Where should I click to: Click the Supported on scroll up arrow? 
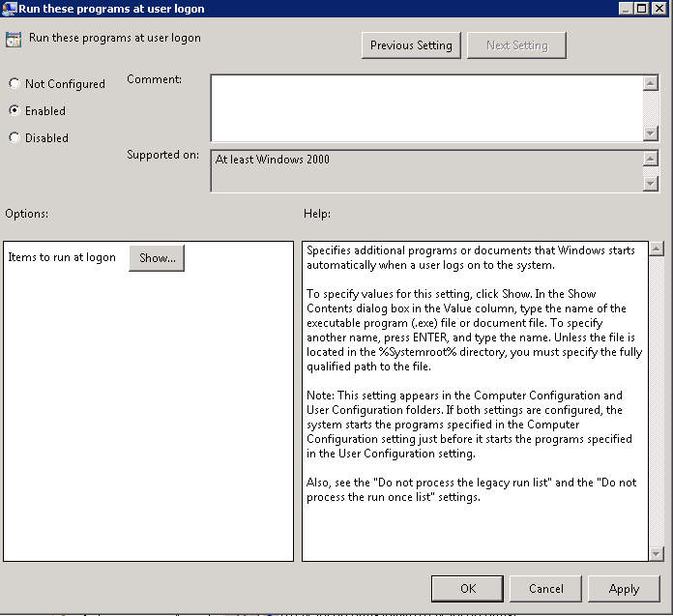[651, 159]
